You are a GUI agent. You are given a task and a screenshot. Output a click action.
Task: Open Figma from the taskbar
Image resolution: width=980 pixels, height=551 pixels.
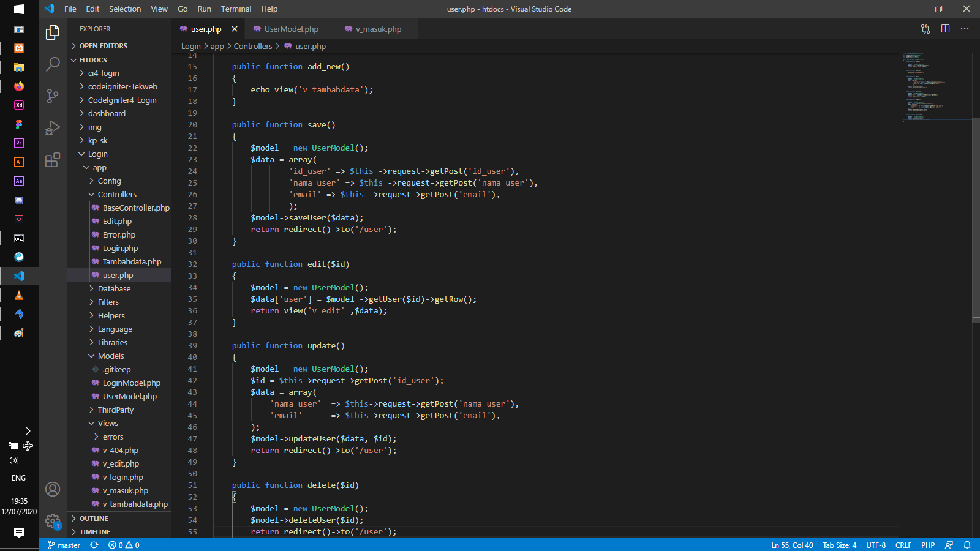coord(19,124)
